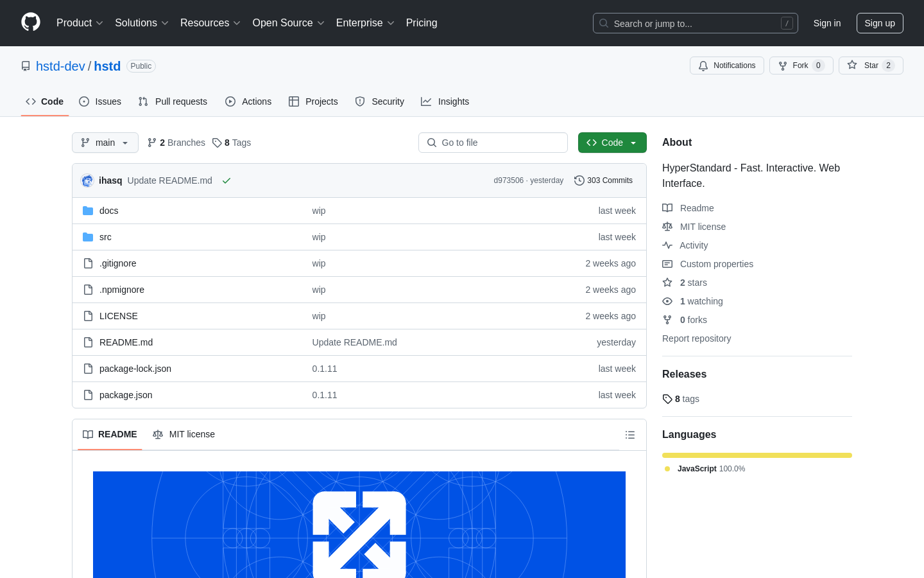
Task: Click the notifications bell icon
Action: click(703, 66)
